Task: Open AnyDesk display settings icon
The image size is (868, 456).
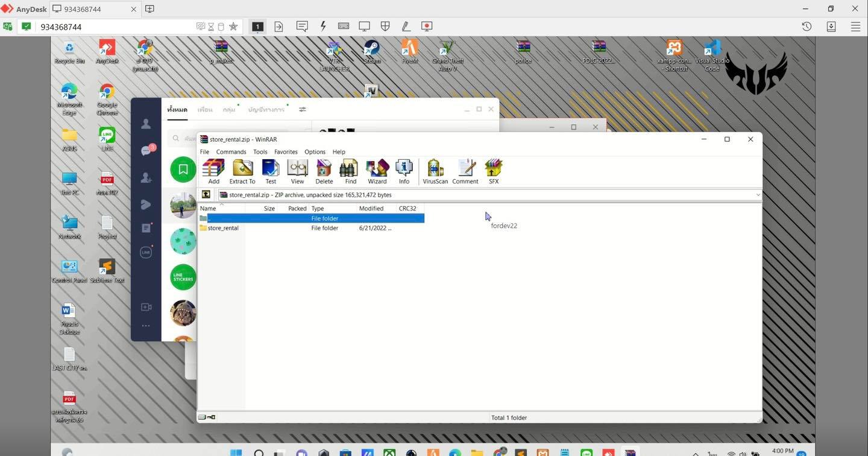Action: 364,27
